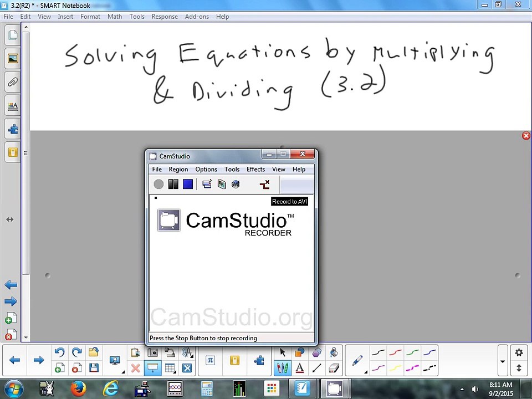Screen dimensions: 532x399
Task: Select the Pens tool
Action: (x=283, y=368)
